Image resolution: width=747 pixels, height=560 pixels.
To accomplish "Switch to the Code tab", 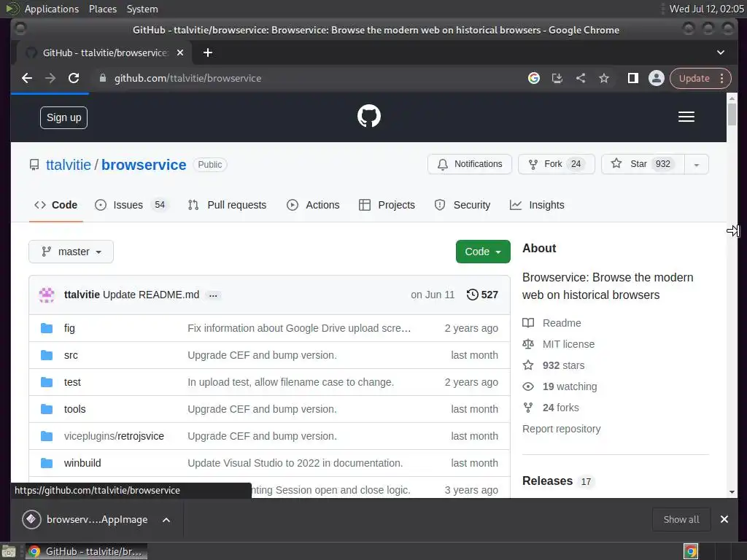I will point(55,205).
